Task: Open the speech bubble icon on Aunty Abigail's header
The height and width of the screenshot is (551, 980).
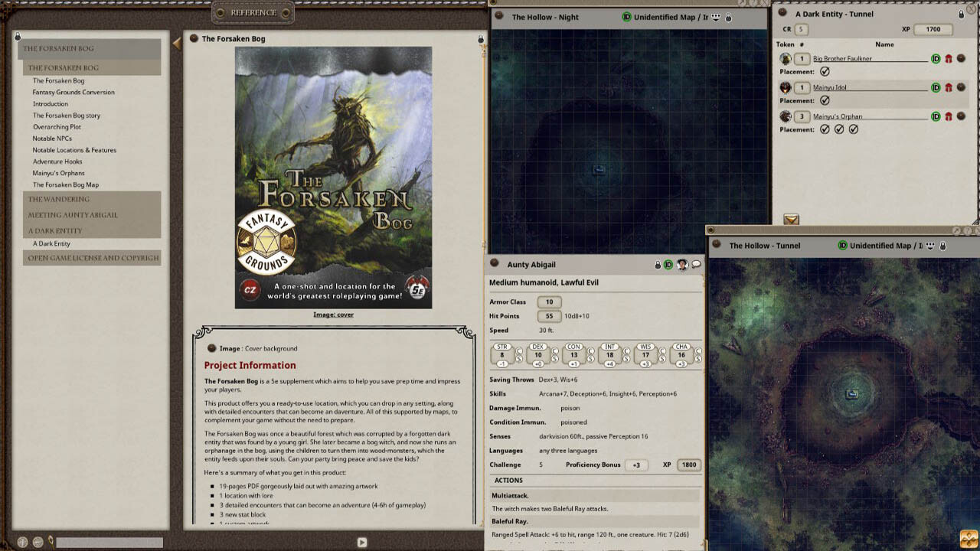Action: tap(694, 264)
